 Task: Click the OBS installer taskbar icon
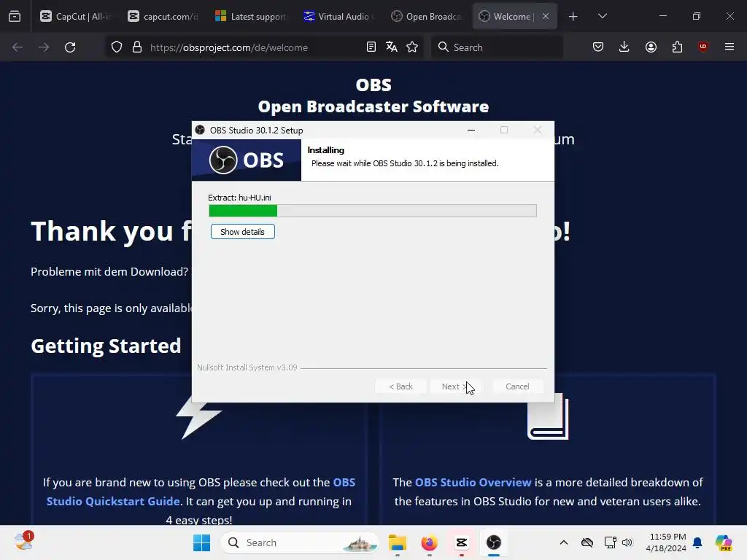pos(494,542)
